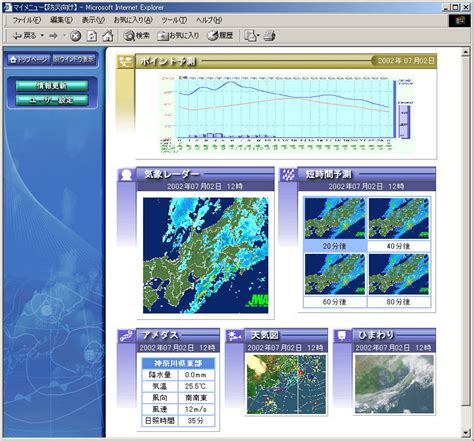The image size is (474, 441).
Task: Open the Help (ヘルプ) menu
Action: point(209,20)
